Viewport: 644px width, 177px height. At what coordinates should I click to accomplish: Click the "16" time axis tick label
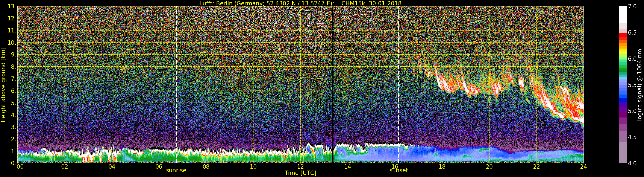point(395,167)
